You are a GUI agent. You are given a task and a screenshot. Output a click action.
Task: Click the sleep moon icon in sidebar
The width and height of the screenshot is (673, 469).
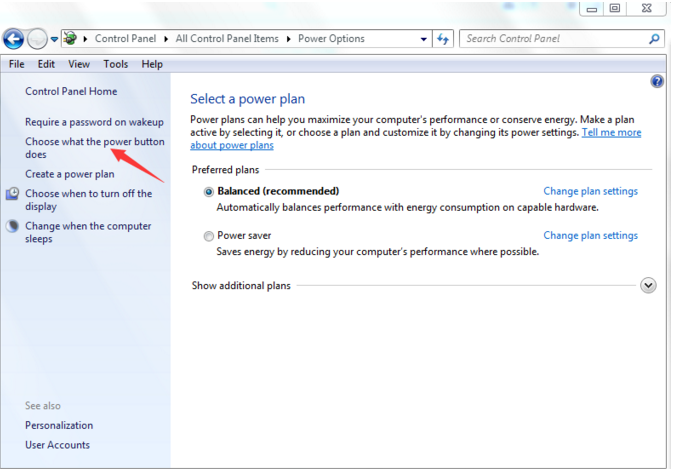[12, 226]
